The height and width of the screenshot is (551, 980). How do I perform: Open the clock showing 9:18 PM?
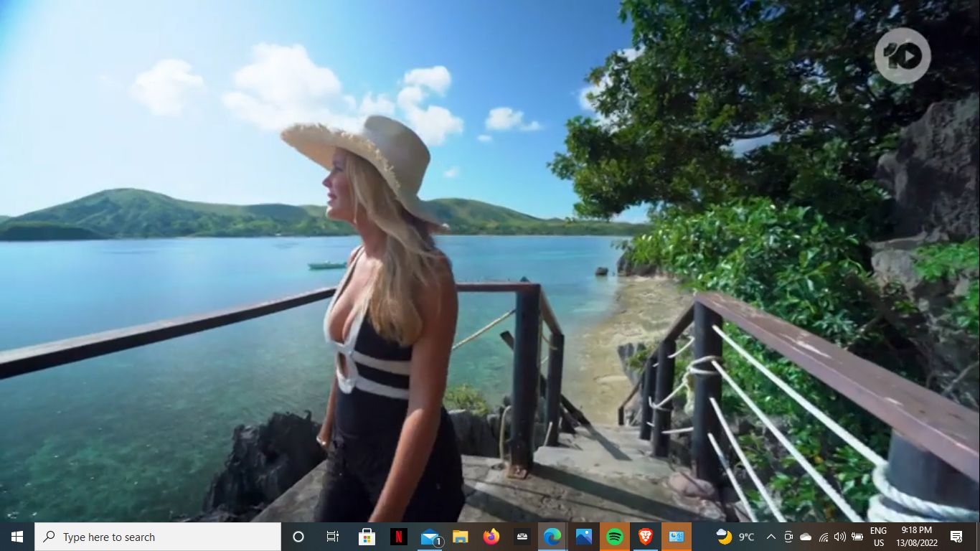916,537
